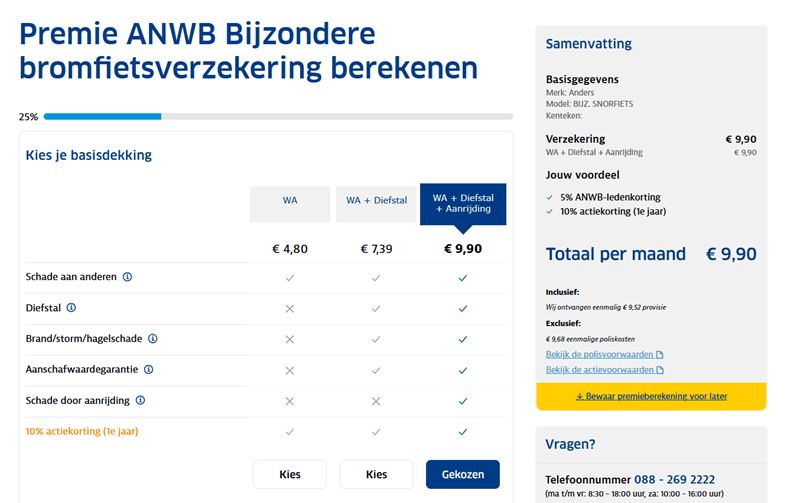Image resolution: width=800 pixels, height=503 pixels.
Task: Click Aanschafwaardegarantie row label
Action: pos(82,369)
